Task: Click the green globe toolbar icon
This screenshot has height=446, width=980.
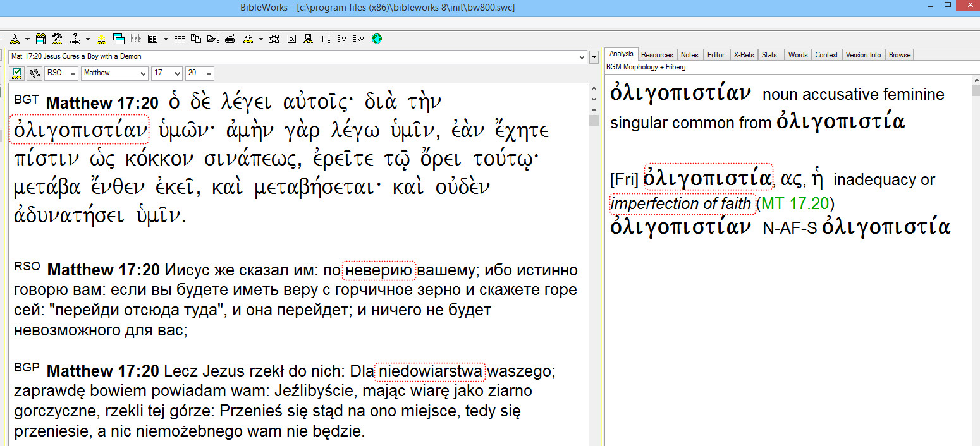Action: (377, 39)
